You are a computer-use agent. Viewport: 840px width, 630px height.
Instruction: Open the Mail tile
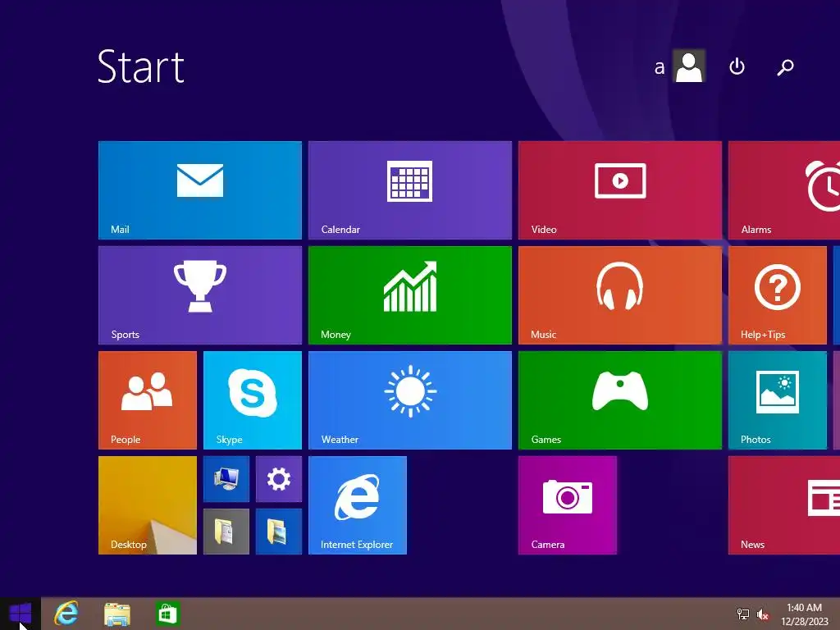click(200, 190)
